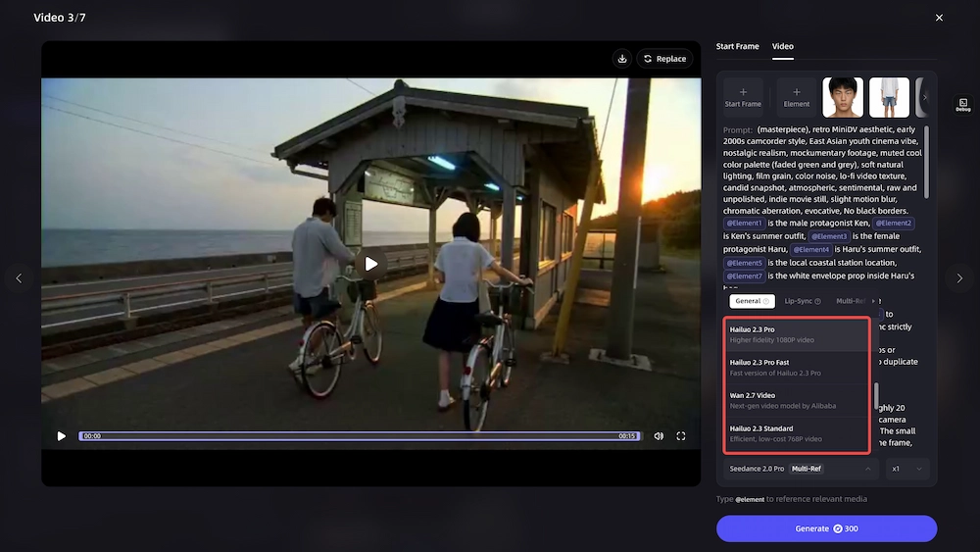Click the General tab info icon
Screen dimensions: 980x552
click(766, 301)
